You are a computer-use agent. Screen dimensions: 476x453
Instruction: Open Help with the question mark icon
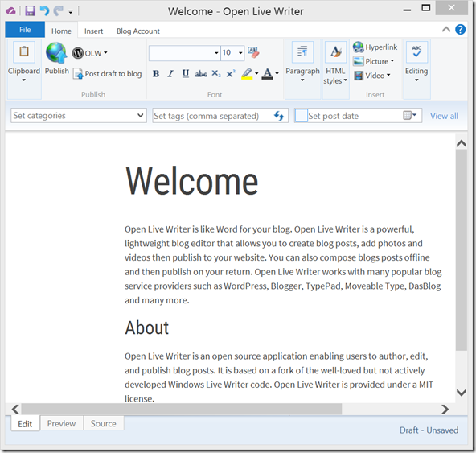pyautogui.click(x=460, y=30)
